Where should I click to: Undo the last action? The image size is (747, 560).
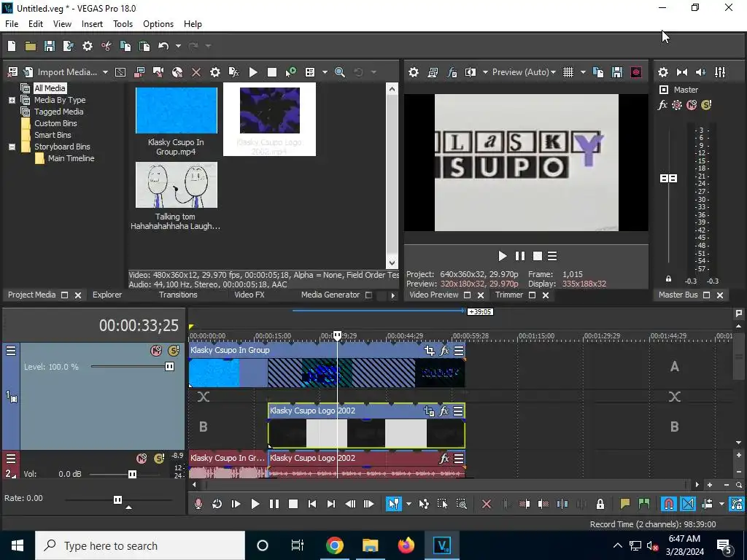(x=163, y=46)
